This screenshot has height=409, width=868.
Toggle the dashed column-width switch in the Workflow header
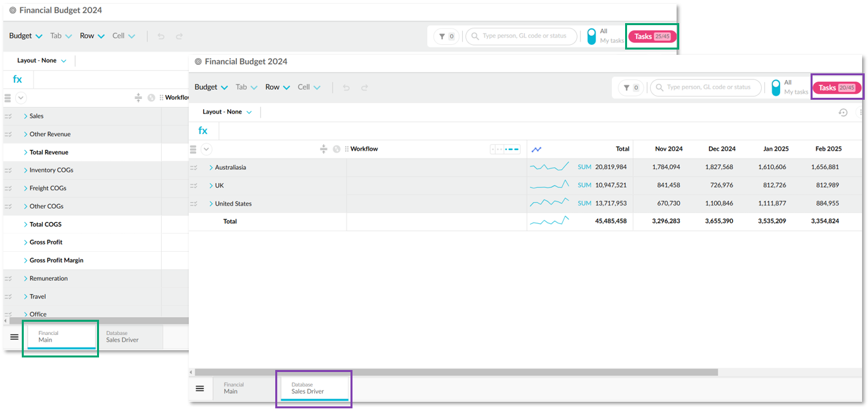(x=505, y=149)
